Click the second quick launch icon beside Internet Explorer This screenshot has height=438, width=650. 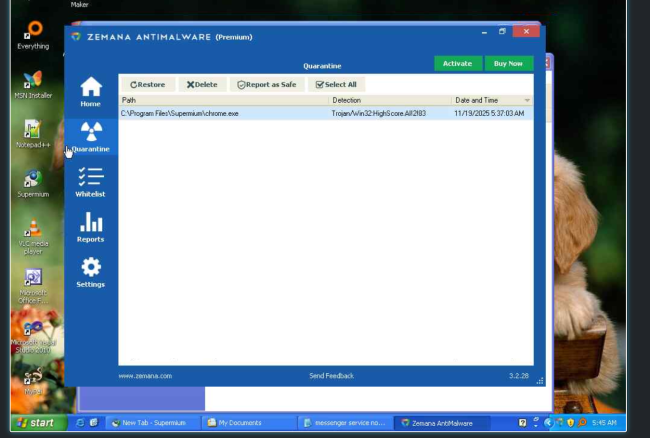94,423
